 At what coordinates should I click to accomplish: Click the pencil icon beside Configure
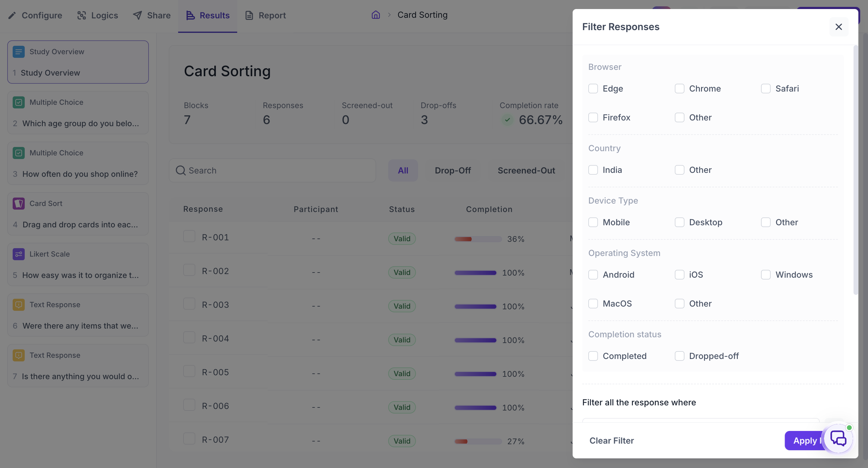click(x=12, y=15)
